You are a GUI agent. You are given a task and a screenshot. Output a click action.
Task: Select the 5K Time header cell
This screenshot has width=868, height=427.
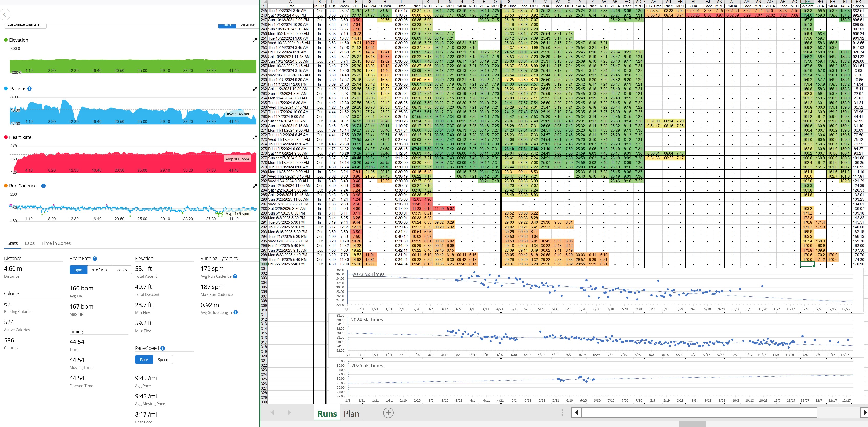(x=509, y=6)
